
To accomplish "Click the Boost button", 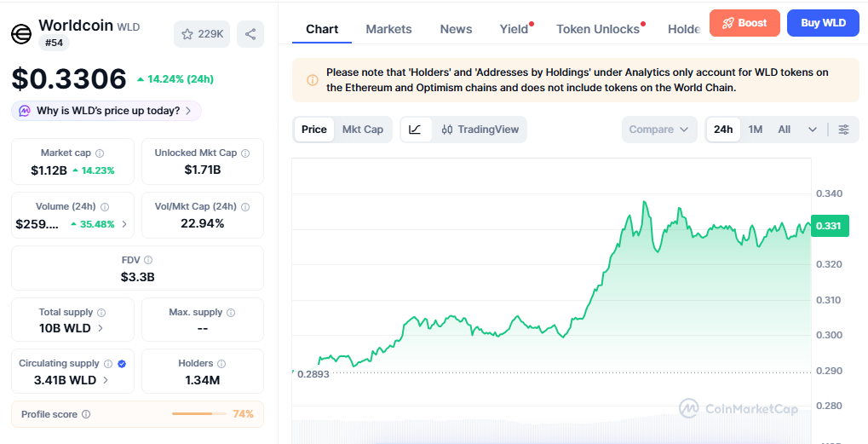I will pyautogui.click(x=744, y=23).
